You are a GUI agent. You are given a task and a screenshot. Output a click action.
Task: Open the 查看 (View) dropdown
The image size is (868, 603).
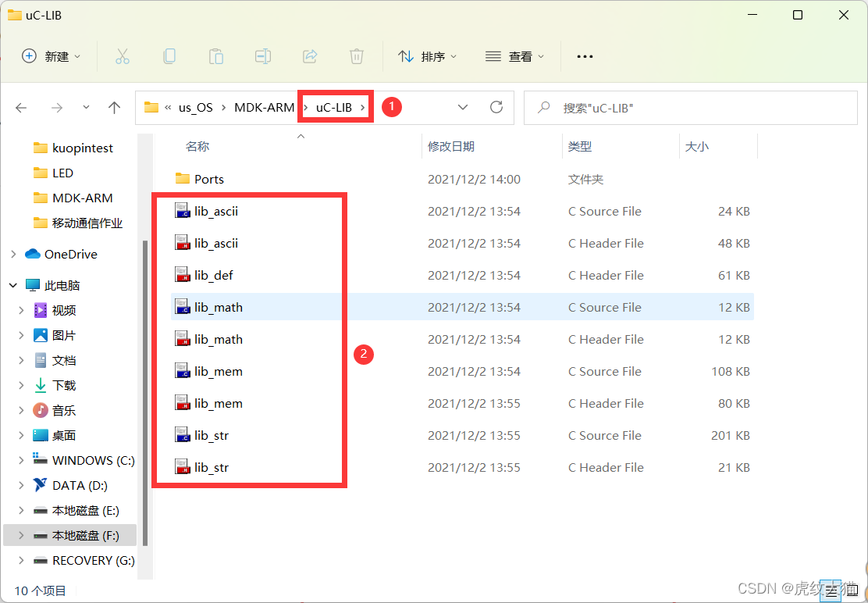[515, 56]
